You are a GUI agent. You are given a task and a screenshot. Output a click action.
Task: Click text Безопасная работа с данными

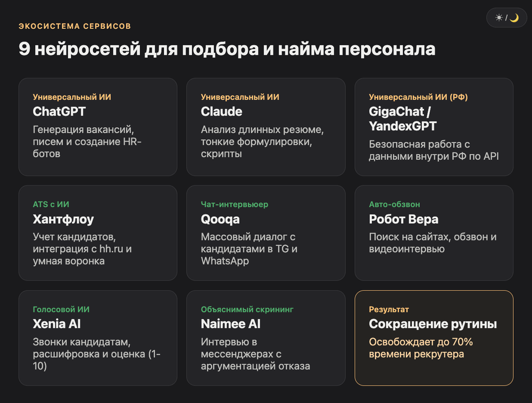point(434,151)
